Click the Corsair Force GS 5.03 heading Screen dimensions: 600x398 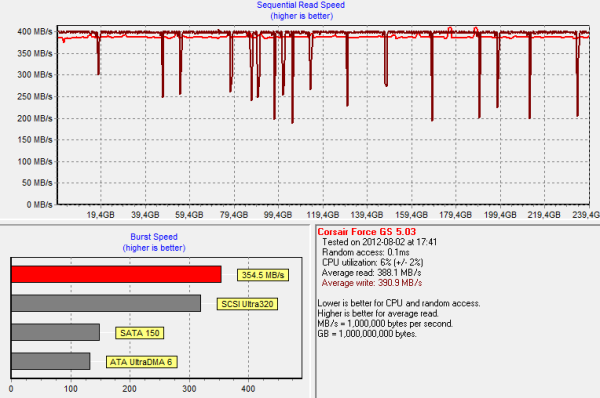367,232
